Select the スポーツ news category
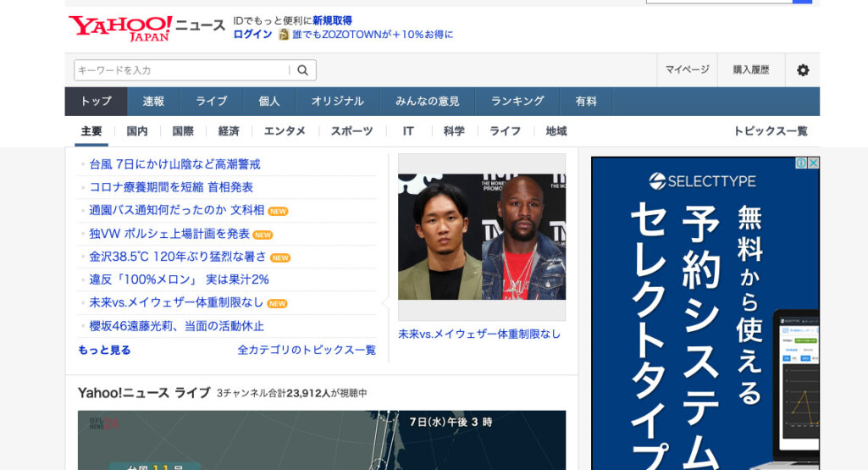The height and width of the screenshot is (470, 868). [x=351, y=131]
